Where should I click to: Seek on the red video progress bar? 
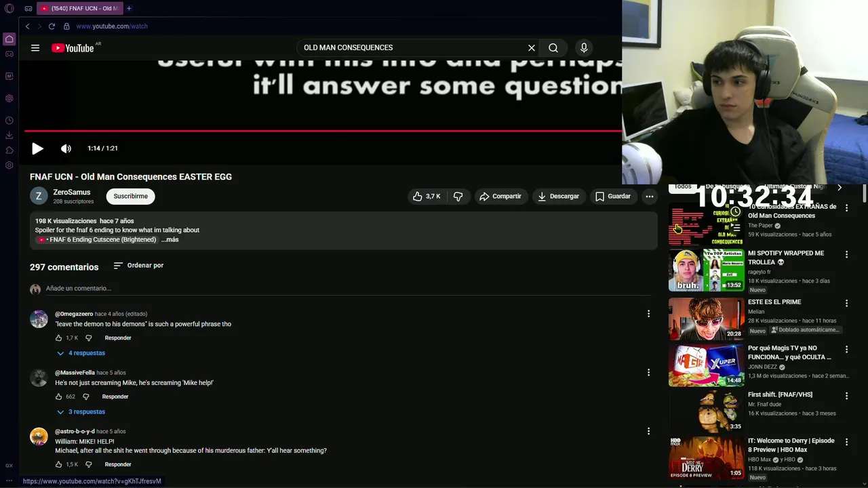(323, 131)
